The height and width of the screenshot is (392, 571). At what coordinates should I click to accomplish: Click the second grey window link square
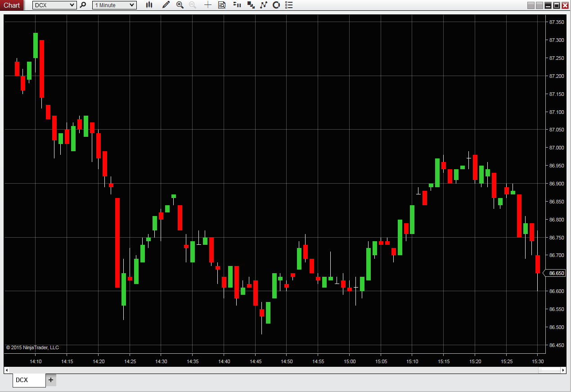click(540, 5)
